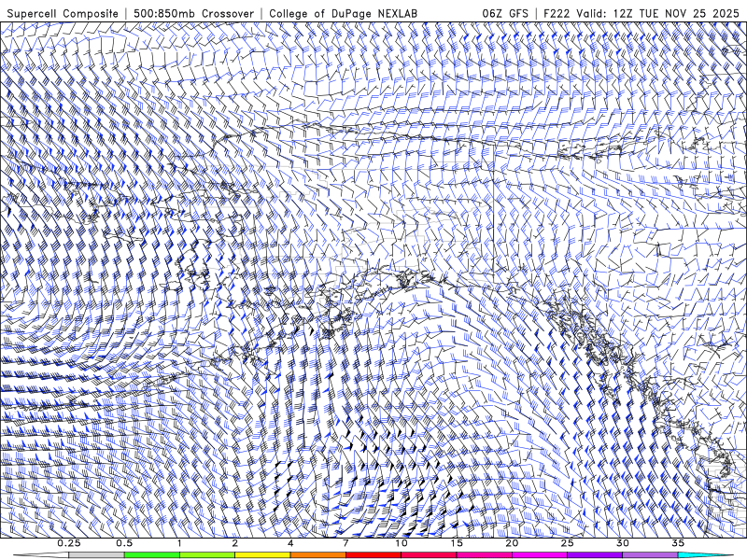Select the crimson 10–15 color bar segment
The height and width of the screenshot is (560, 747).
coord(429,555)
